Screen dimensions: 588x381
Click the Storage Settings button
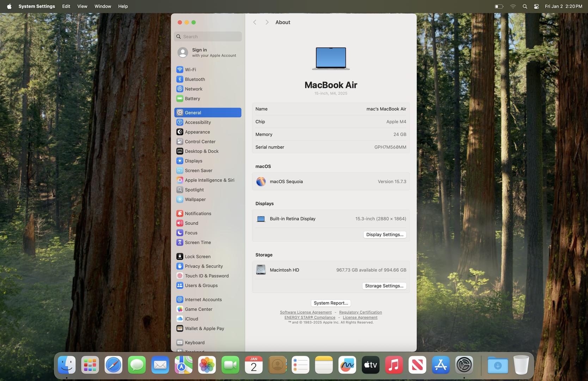pyautogui.click(x=384, y=286)
